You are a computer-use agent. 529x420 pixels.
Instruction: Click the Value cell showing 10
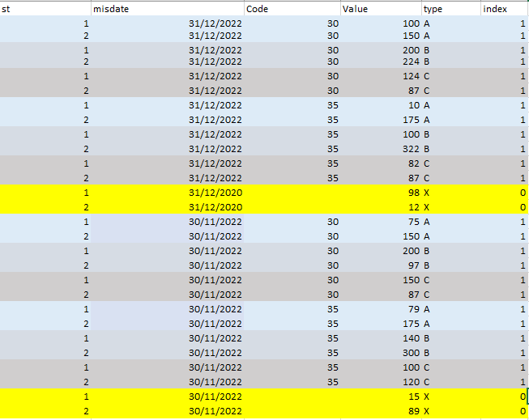(x=381, y=105)
